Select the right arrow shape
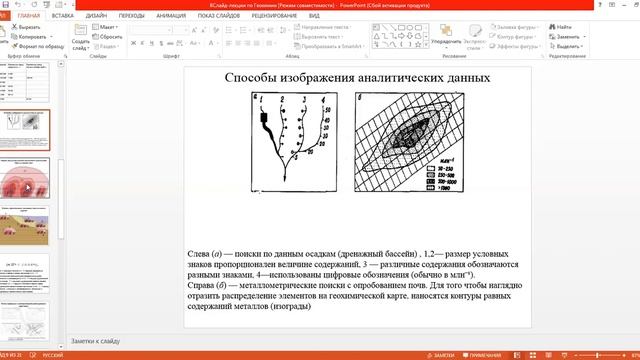Image resolution: width=640 pixels, height=360 pixels. point(401,36)
